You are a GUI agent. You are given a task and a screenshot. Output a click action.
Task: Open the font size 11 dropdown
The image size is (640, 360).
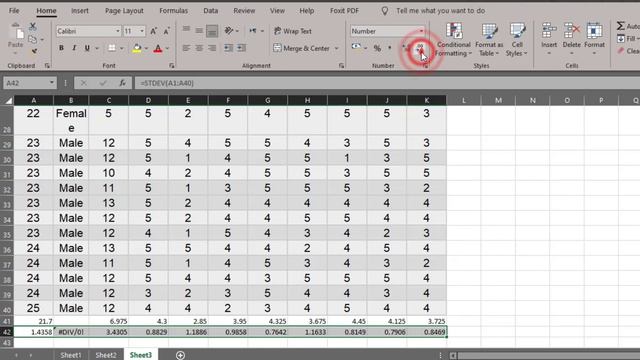point(142,31)
